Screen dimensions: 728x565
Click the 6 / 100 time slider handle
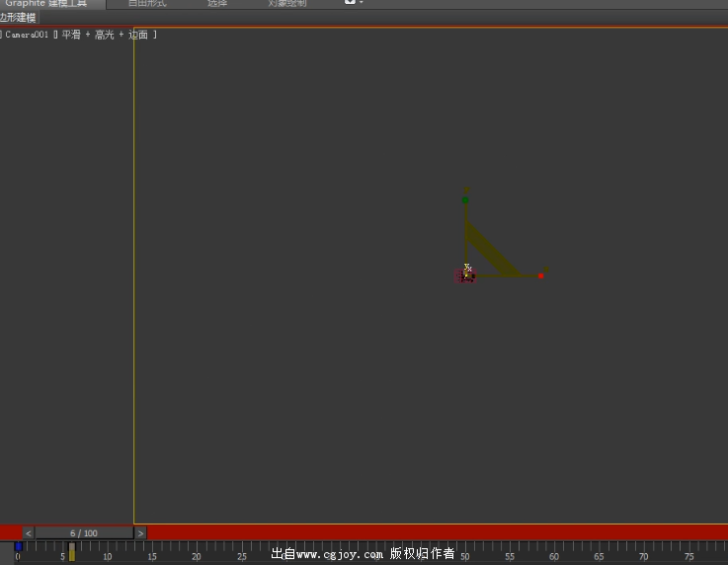pos(84,533)
